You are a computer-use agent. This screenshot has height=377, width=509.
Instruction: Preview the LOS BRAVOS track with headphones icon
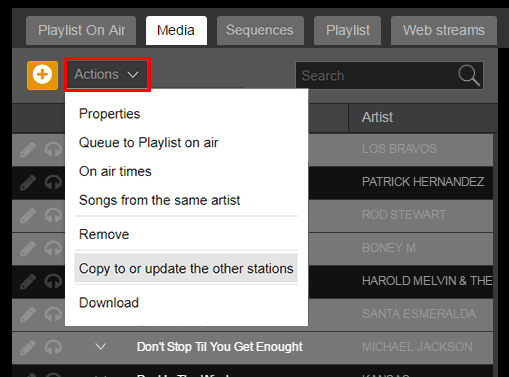pos(53,150)
